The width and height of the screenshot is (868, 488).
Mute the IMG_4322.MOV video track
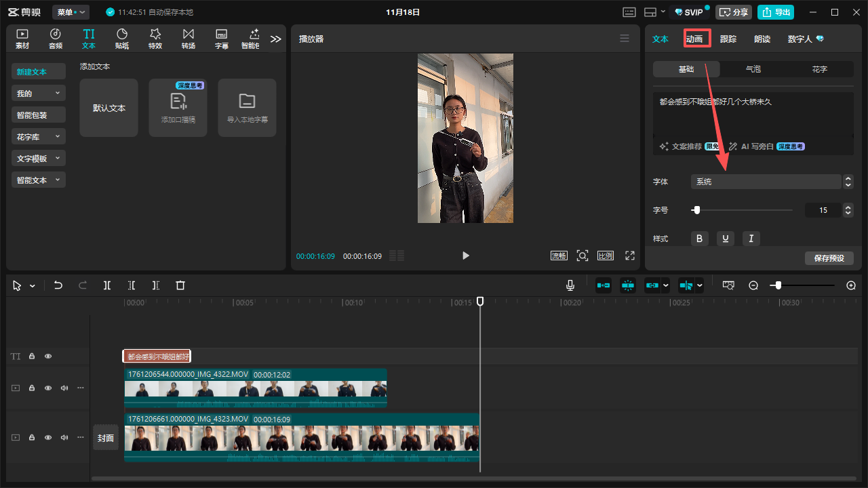click(64, 388)
